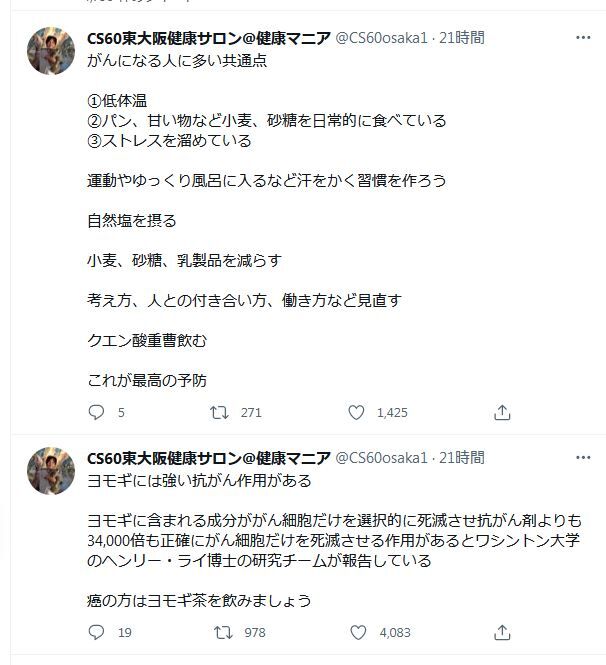The width and height of the screenshot is (606, 665).
Task: Share the first tweet via share icon
Action: tap(502, 412)
